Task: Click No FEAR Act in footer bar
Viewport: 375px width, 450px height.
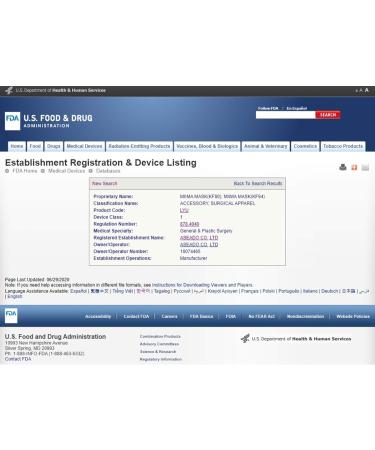Action: point(262,316)
